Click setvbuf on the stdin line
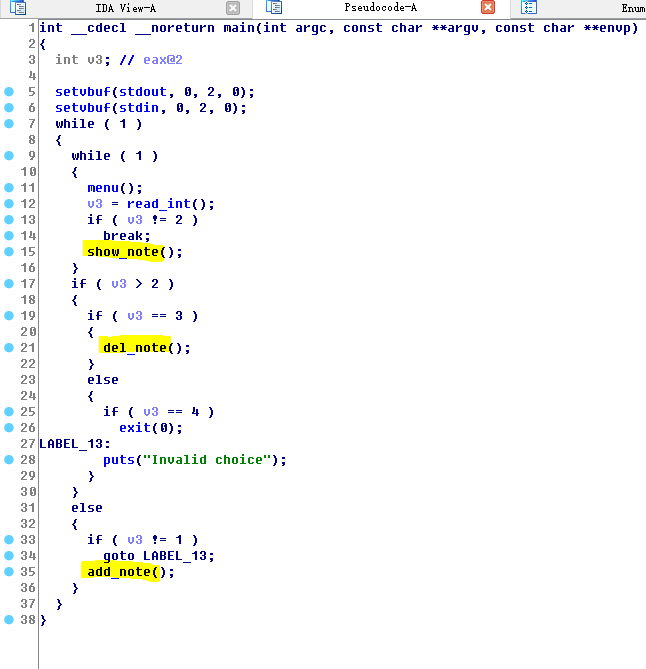Image resolution: width=646 pixels, height=669 pixels. pos(83,108)
